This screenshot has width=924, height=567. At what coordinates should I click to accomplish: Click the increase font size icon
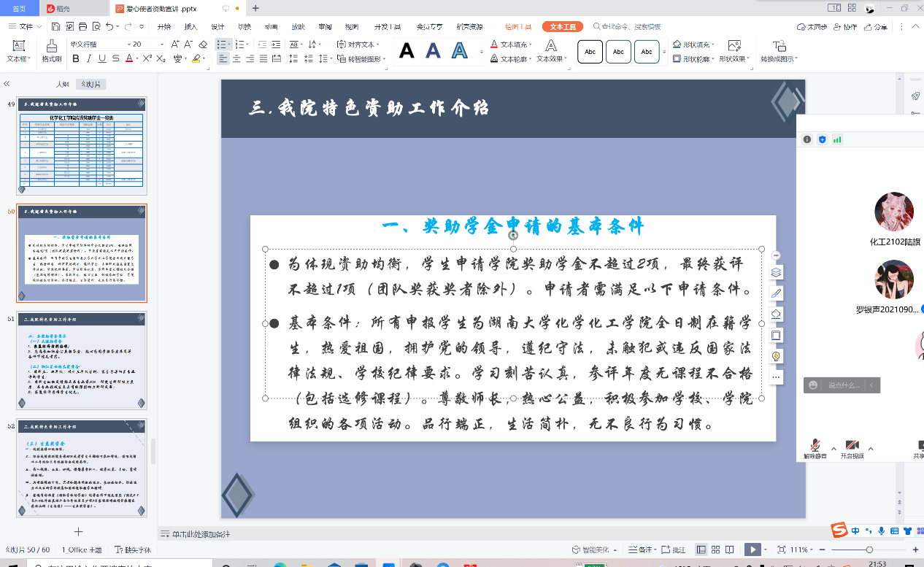point(175,45)
